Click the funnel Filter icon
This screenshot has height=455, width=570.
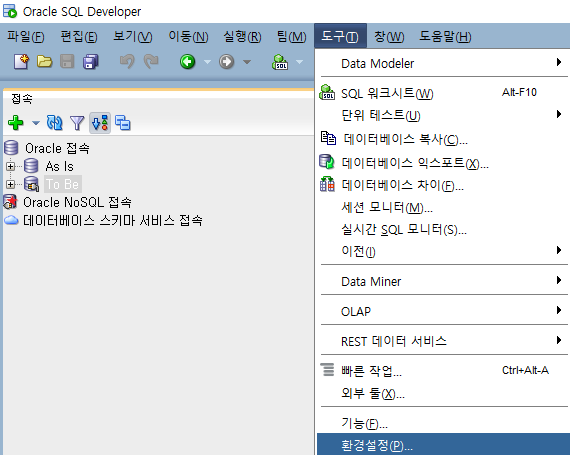(77, 123)
